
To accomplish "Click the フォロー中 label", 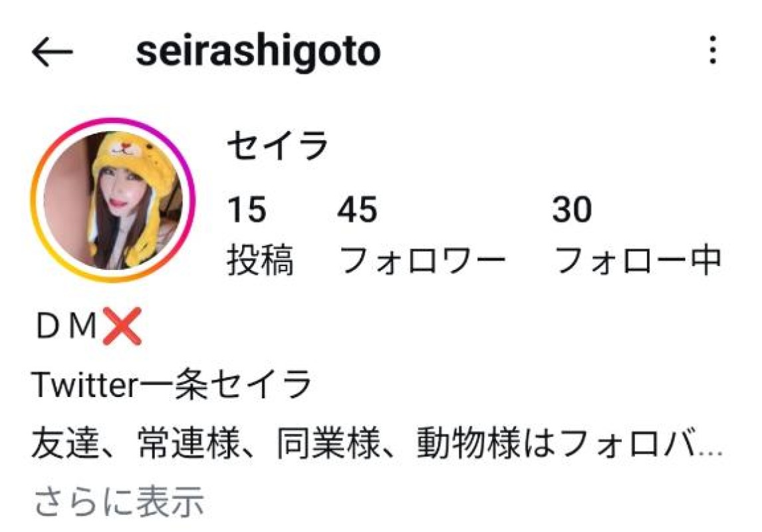I will [x=637, y=261].
